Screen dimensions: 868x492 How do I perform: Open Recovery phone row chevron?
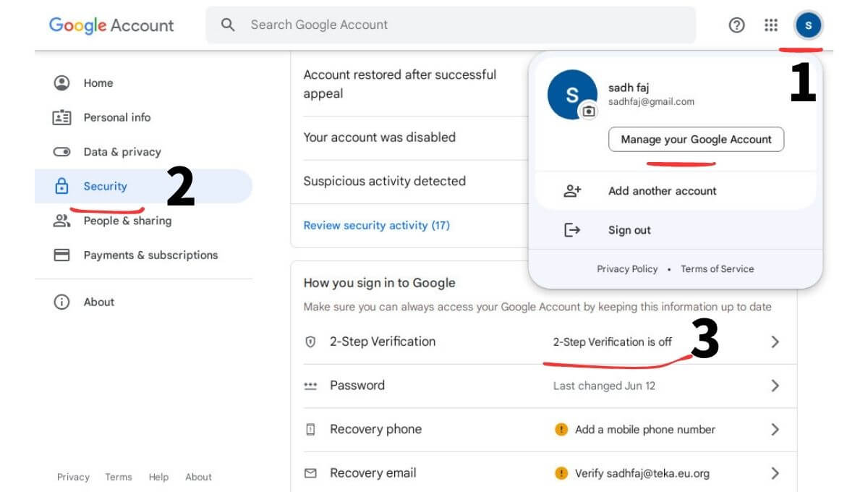coord(775,430)
